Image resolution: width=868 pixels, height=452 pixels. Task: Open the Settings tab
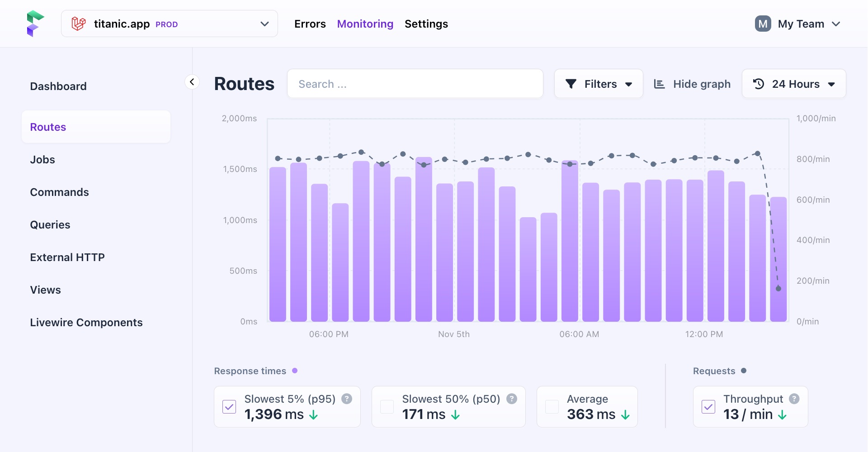tap(426, 24)
